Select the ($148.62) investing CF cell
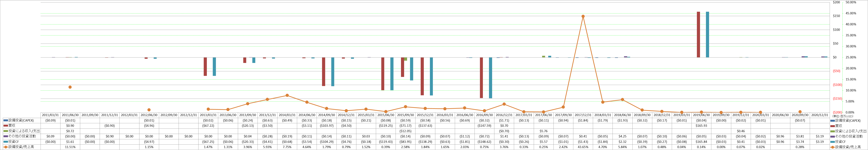This screenshot has height=150, width=868. [x=484, y=142]
